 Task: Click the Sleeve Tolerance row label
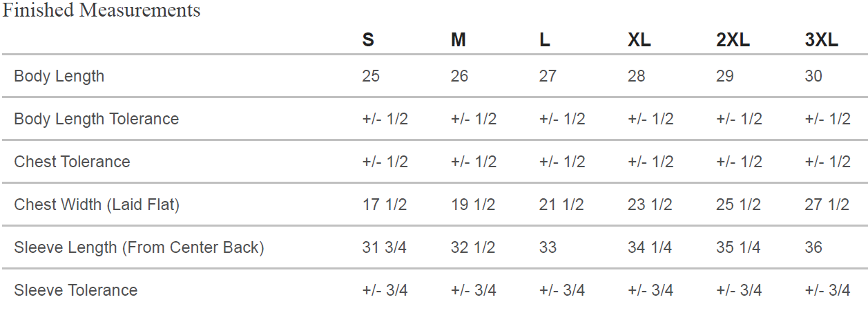click(x=76, y=290)
